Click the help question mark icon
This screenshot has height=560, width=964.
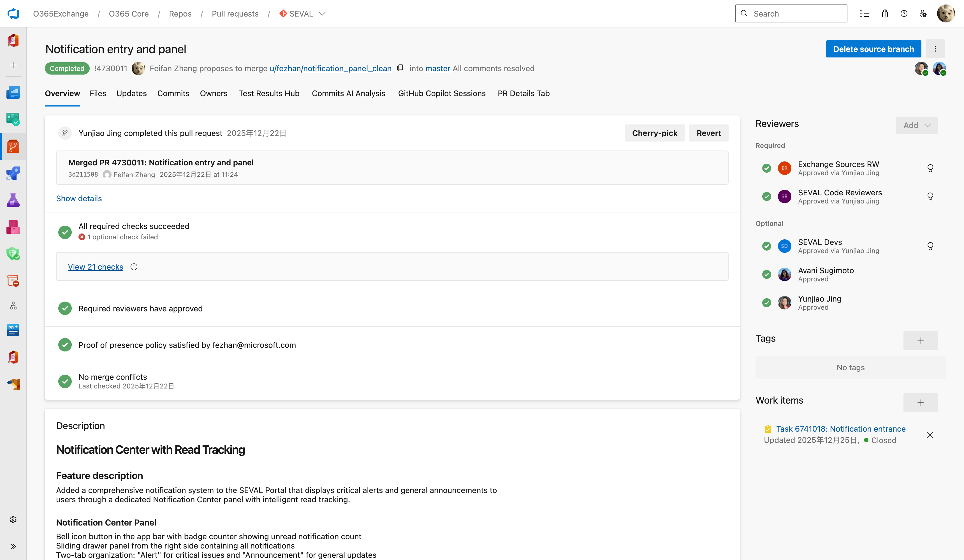[x=904, y=14]
